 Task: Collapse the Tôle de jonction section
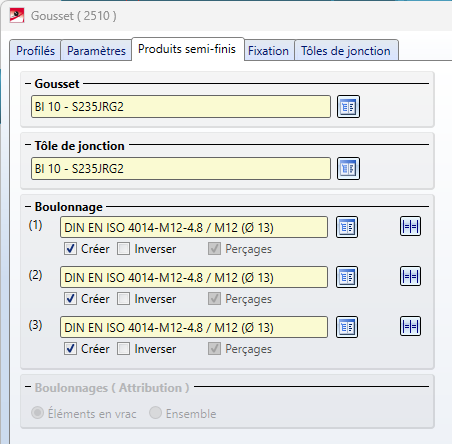tap(28, 145)
